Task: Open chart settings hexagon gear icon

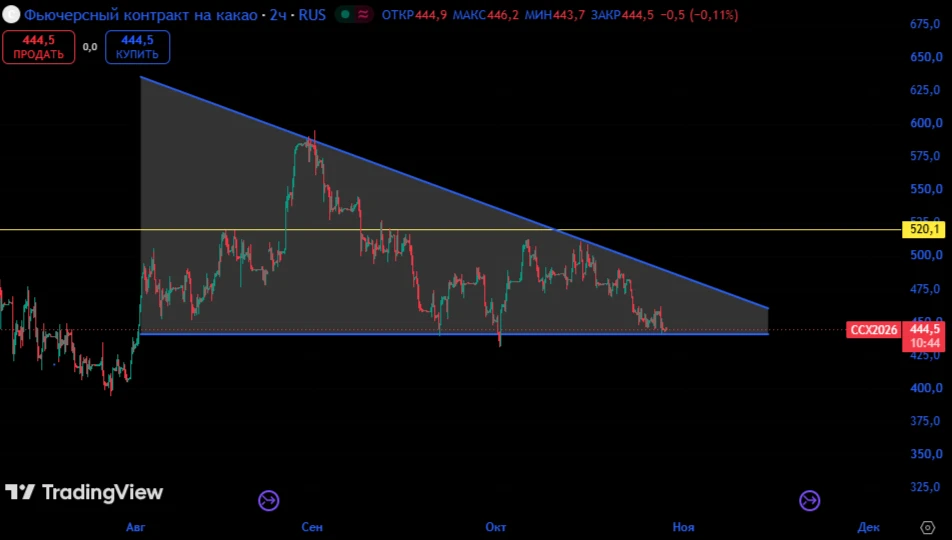Action: (927, 527)
